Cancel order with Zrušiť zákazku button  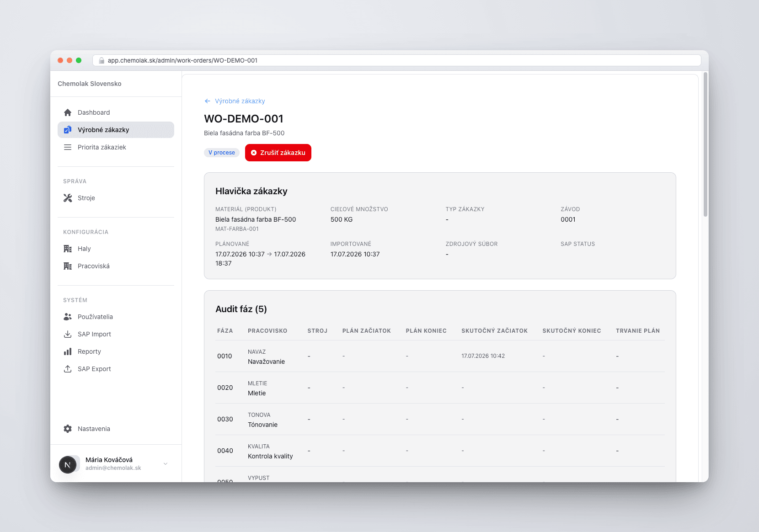coord(278,153)
